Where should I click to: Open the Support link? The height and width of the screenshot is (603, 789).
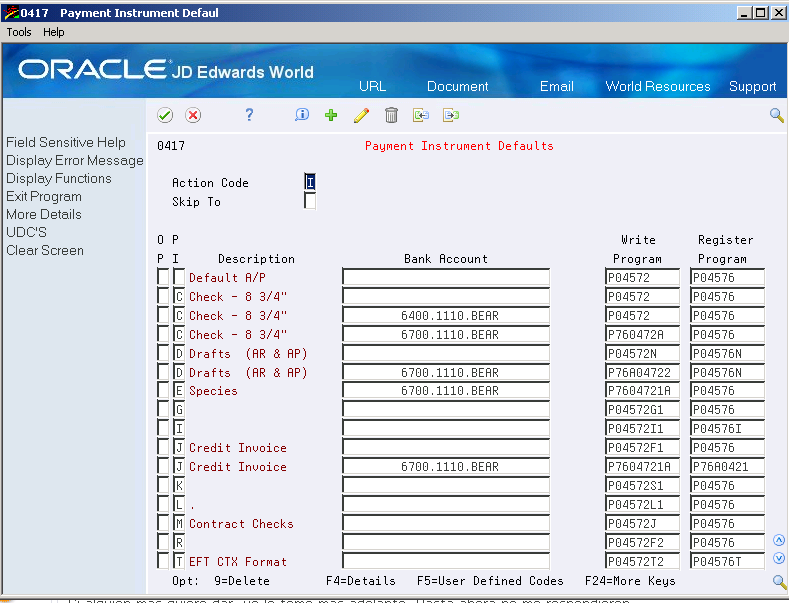tap(752, 86)
